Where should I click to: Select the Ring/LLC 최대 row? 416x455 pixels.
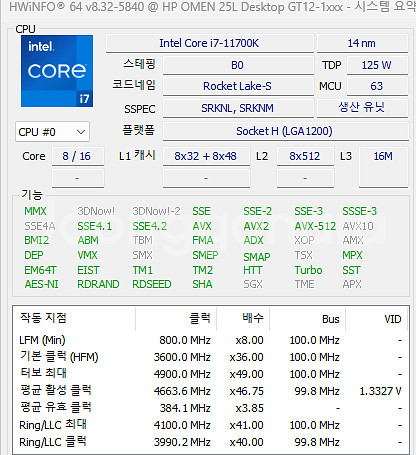tap(210, 425)
